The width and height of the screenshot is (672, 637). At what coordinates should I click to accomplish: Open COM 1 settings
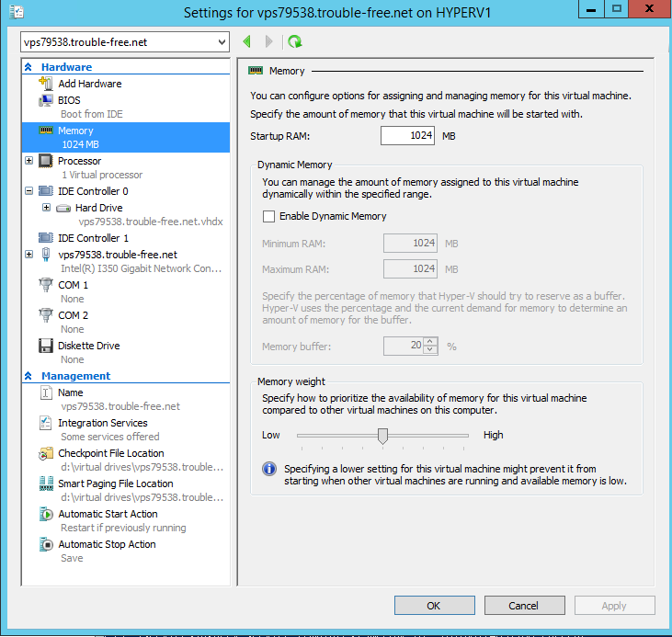73,285
